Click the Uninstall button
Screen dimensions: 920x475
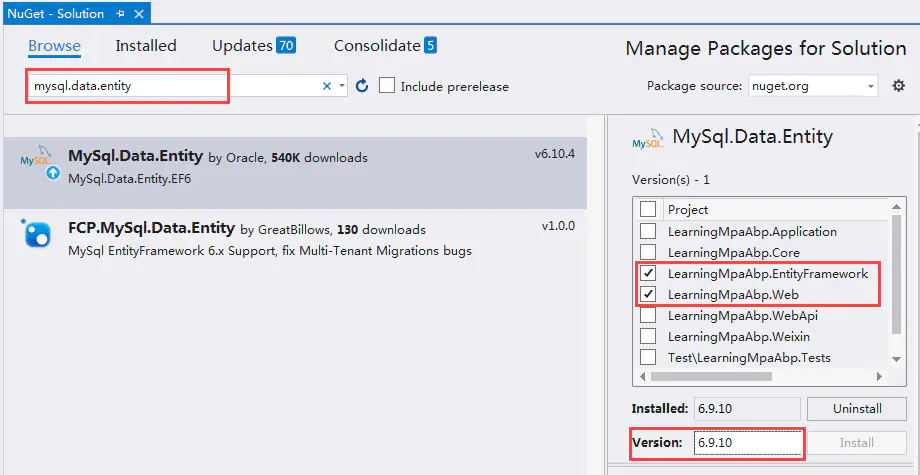(x=857, y=409)
